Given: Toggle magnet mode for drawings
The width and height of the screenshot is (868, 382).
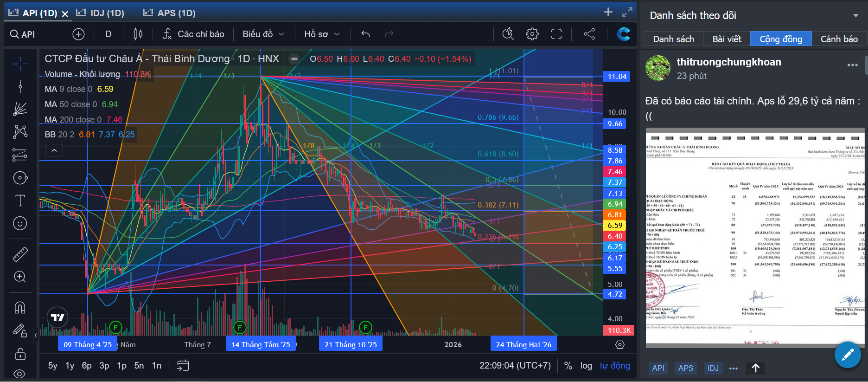Looking at the screenshot, I should point(20,307).
